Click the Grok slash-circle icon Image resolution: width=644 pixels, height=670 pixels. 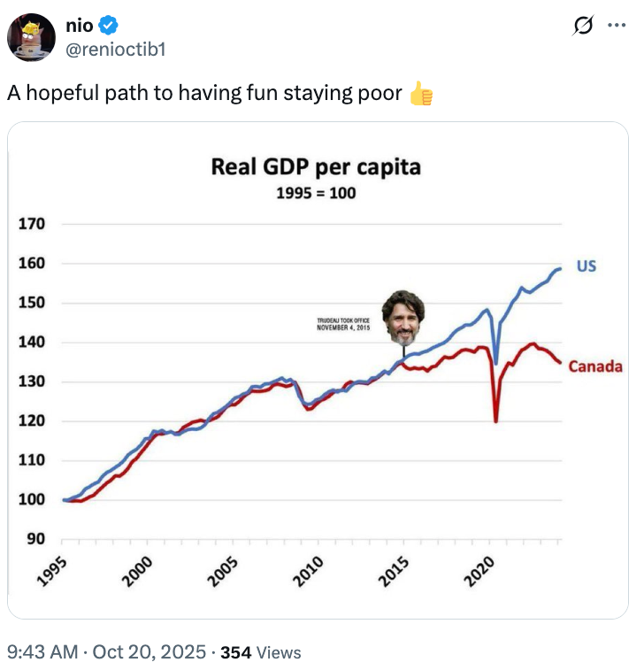tap(582, 27)
